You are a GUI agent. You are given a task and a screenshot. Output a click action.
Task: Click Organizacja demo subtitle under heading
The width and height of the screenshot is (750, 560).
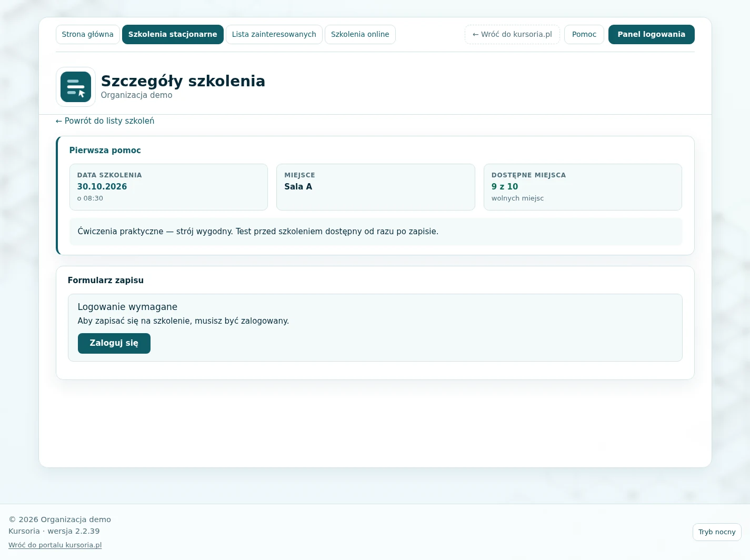(137, 95)
